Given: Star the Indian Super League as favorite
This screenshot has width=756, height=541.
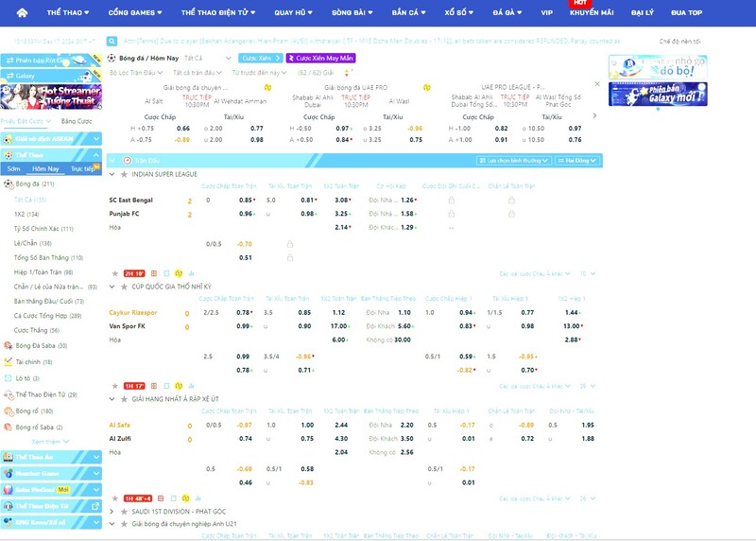Looking at the screenshot, I should tap(123, 174).
